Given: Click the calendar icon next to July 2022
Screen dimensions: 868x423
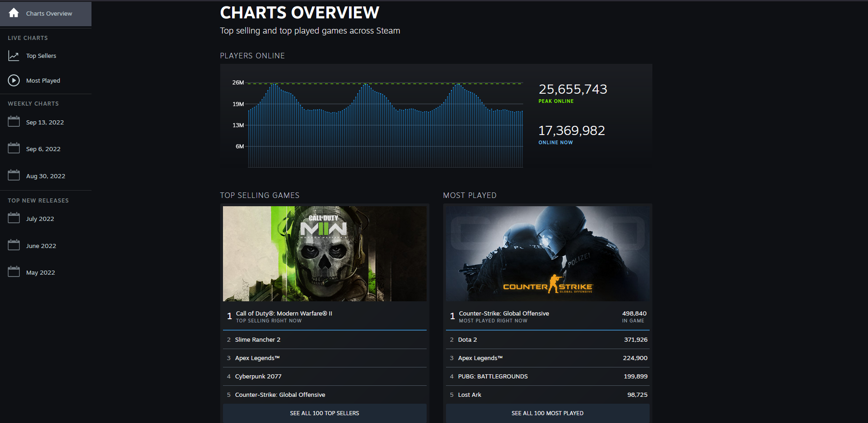Looking at the screenshot, I should pos(14,218).
